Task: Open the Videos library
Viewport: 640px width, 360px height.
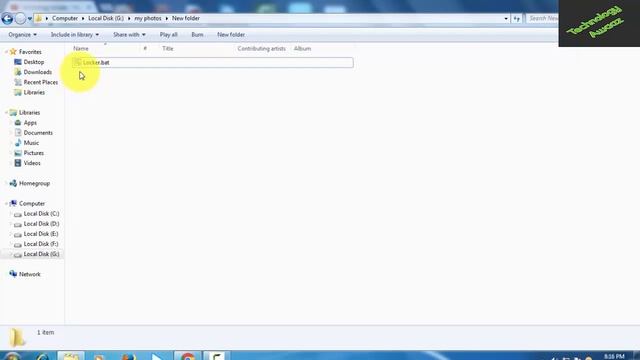Action: (x=32, y=163)
